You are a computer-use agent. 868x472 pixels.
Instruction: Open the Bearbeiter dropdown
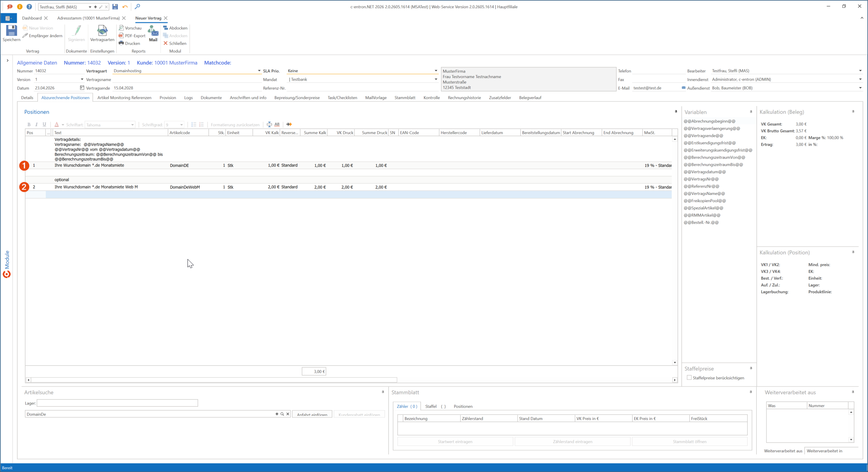click(x=860, y=71)
